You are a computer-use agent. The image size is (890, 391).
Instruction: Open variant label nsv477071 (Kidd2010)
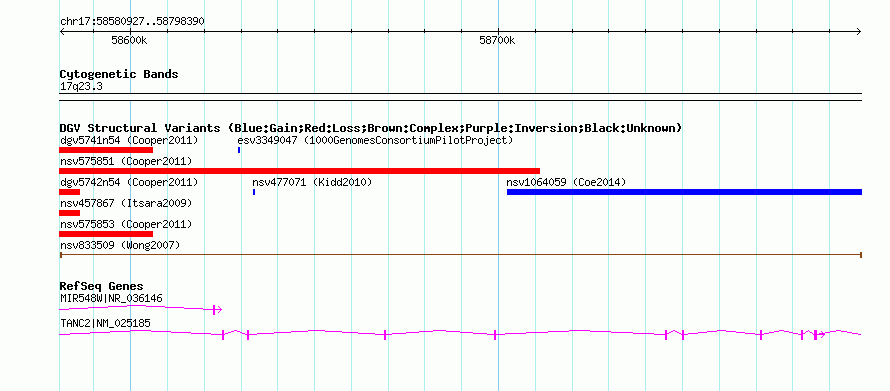pos(312,183)
